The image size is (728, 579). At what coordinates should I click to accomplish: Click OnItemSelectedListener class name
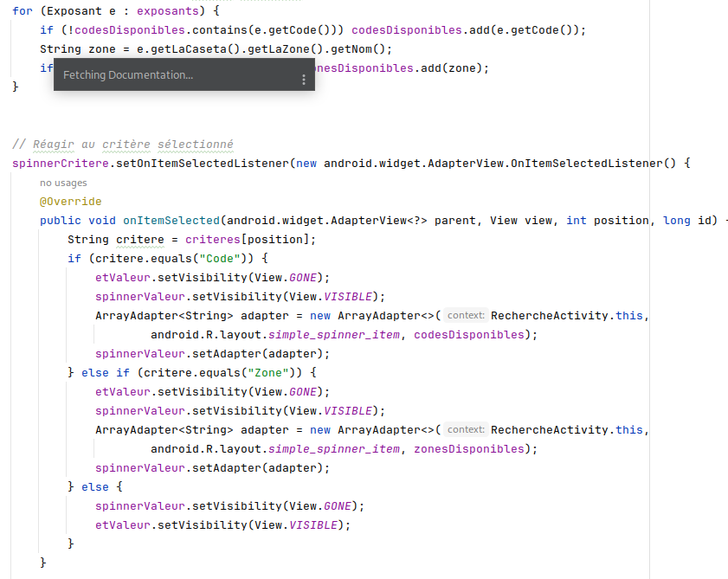(x=585, y=164)
